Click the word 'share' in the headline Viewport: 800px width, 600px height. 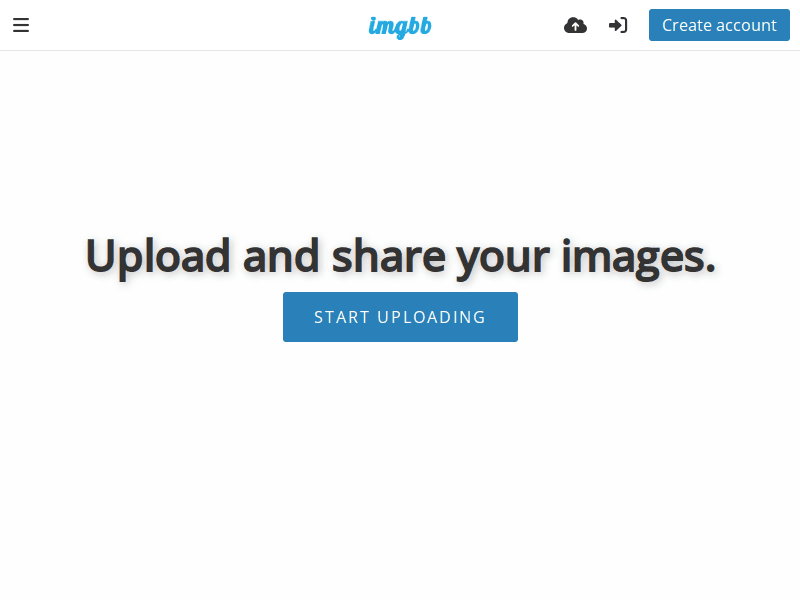[388, 256]
